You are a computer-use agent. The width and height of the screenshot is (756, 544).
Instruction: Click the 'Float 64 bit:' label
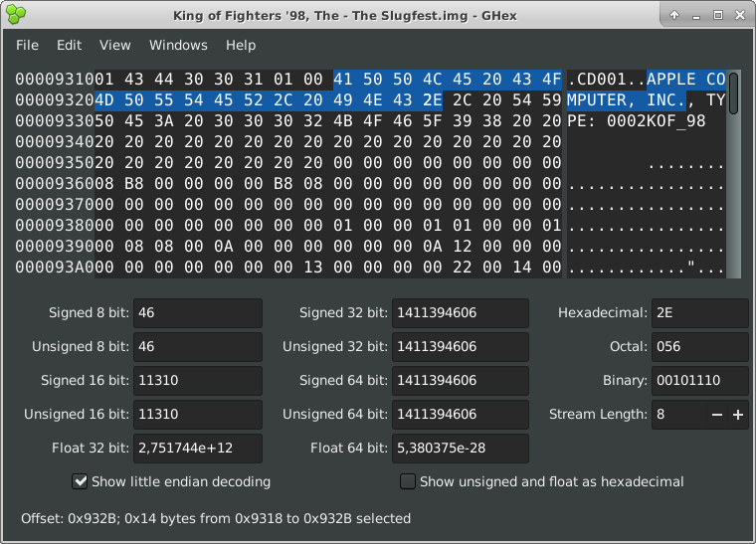[x=349, y=449]
